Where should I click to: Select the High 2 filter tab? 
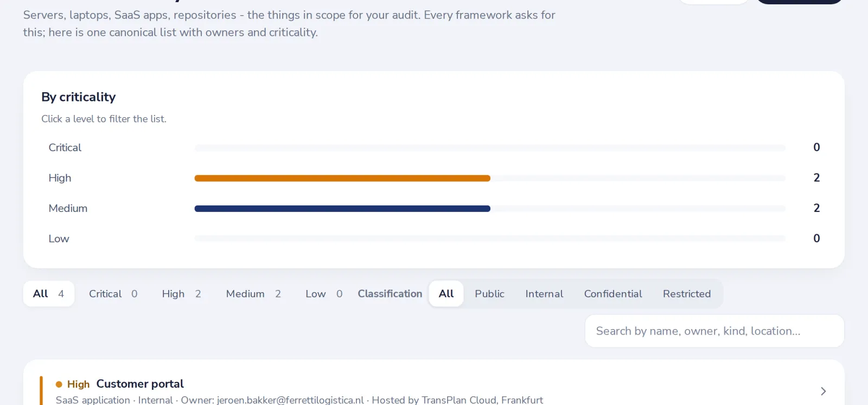point(182,294)
